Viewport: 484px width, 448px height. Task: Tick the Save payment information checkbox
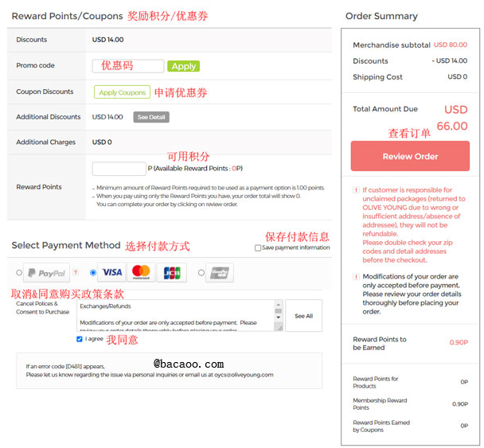tap(258, 248)
